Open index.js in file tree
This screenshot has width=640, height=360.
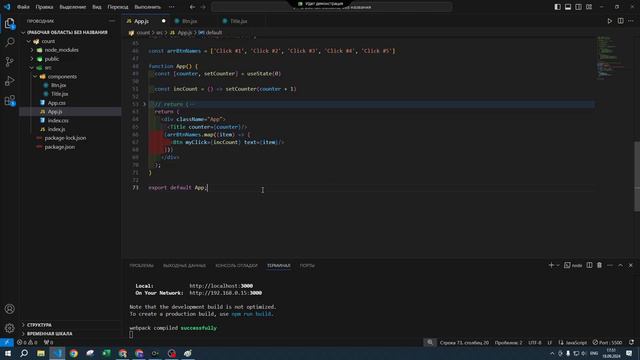[x=56, y=129]
